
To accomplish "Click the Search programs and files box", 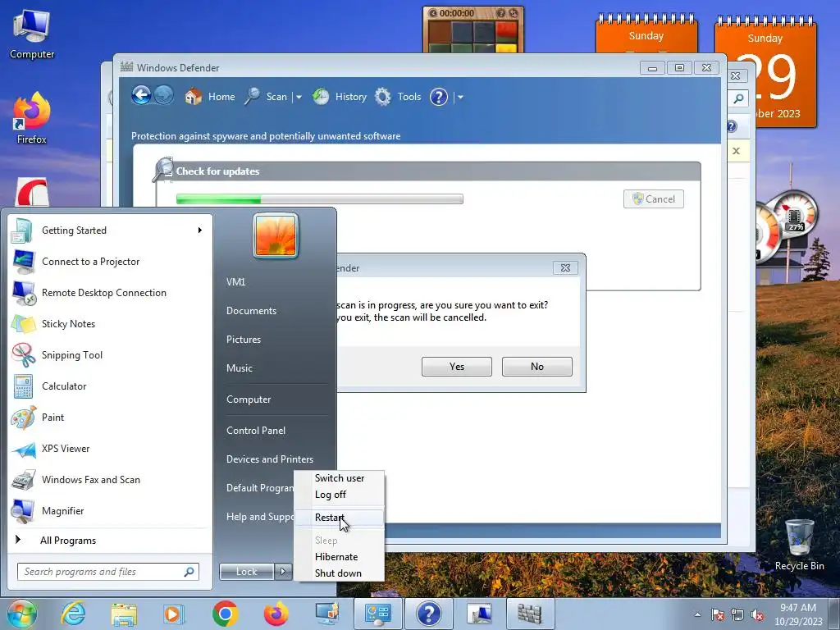I will 107,572.
